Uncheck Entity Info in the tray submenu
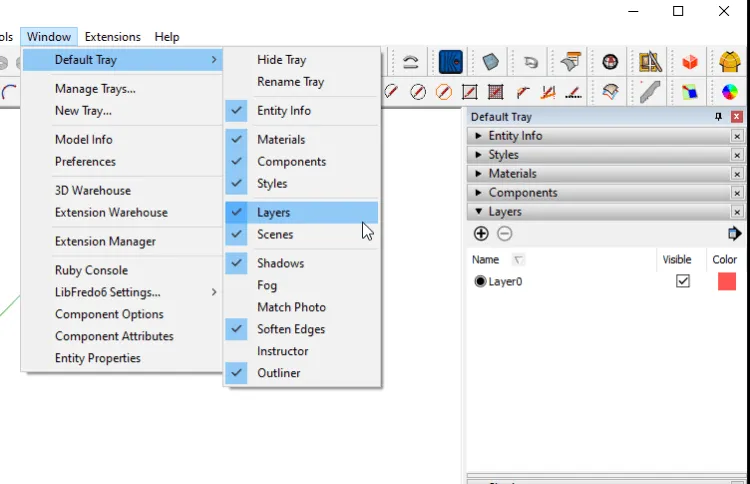The height and width of the screenshot is (484, 750). 302,110
